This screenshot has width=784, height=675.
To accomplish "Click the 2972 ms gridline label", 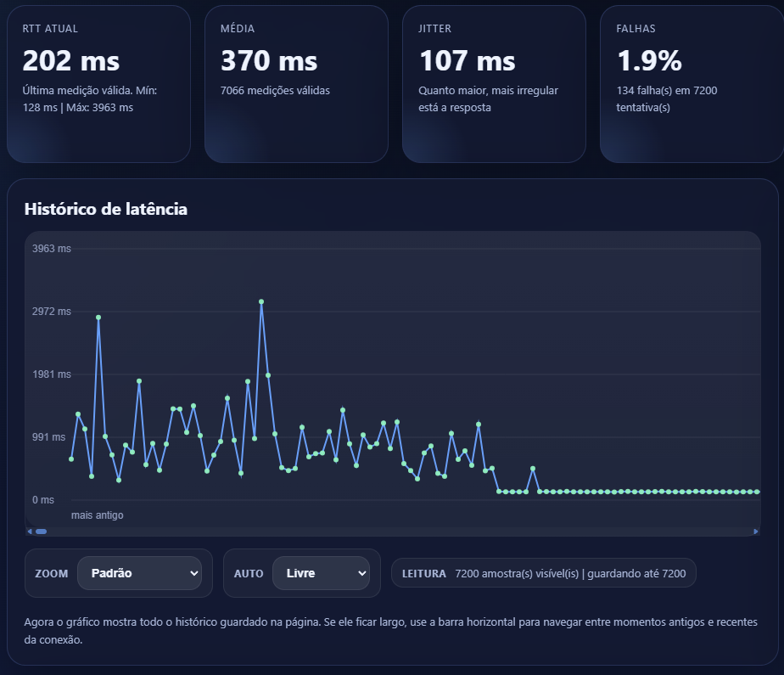I will (x=52, y=312).
